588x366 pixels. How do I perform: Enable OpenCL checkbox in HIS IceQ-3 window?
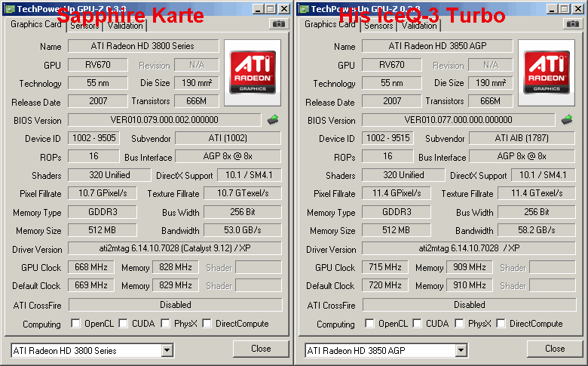(369, 323)
